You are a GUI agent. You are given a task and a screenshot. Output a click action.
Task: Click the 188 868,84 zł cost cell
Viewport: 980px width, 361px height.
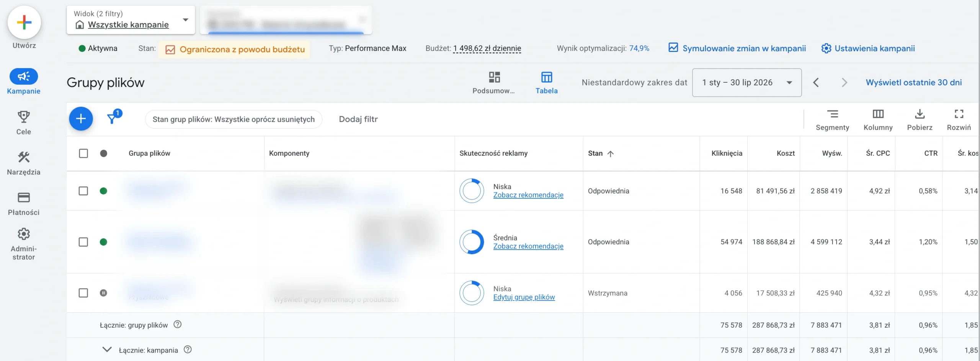pyautogui.click(x=773, y=242)
